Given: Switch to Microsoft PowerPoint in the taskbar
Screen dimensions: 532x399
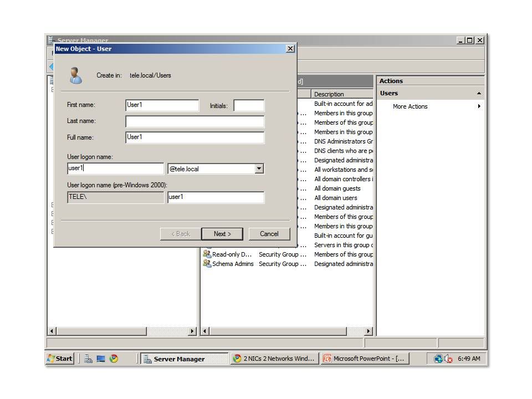Looking at the screenshot, I should point(364,359).
